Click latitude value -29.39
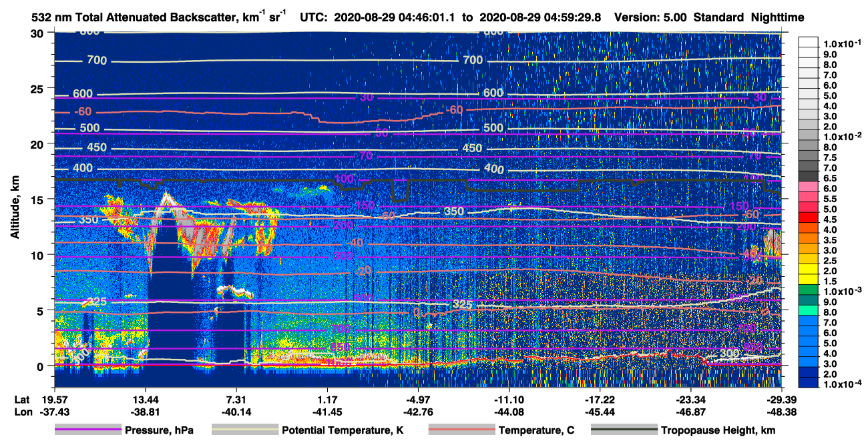The width and height of the screenshot is (868, 445). click(x=781, y=400)
